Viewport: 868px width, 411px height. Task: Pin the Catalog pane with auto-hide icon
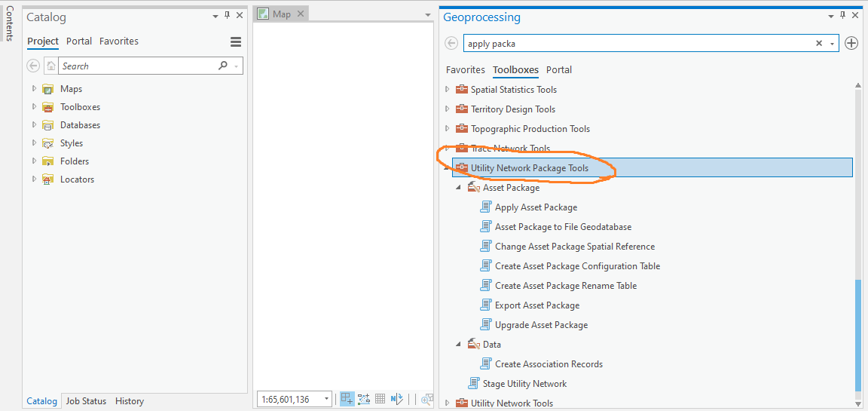click(227, 16)
